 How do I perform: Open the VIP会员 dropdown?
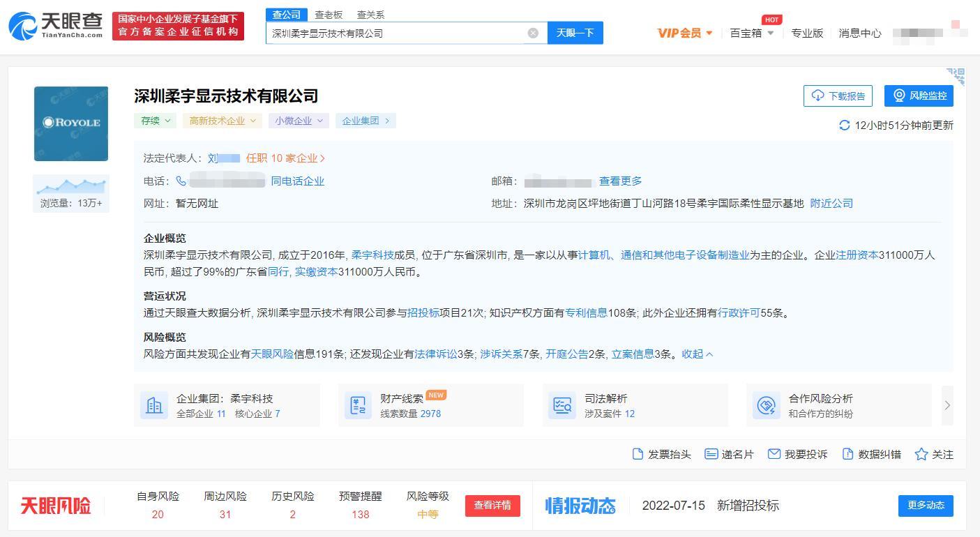point(685,33)
